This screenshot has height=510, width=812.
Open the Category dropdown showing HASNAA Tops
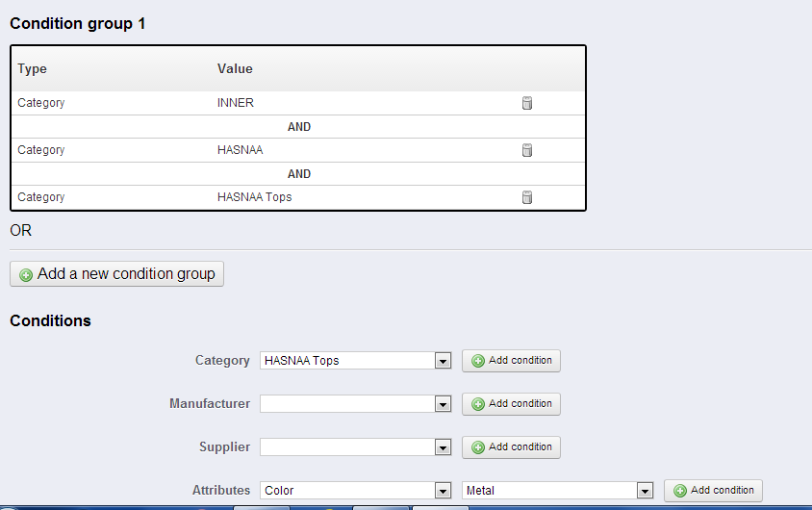coord(355,360)
